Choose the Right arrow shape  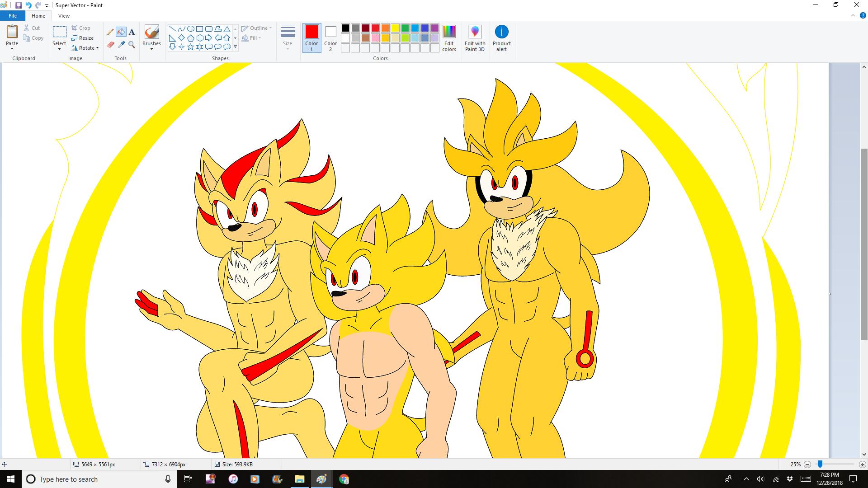(208, 38)
